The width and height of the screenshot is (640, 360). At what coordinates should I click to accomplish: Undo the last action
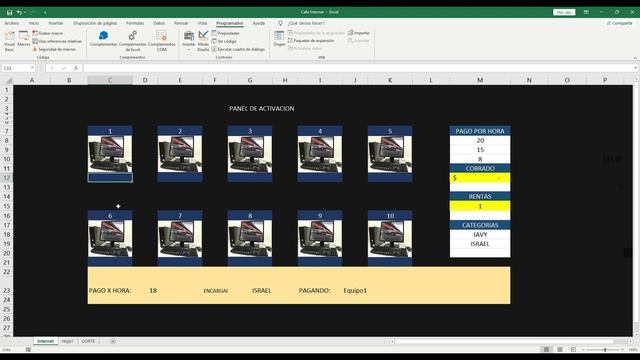[19, 12]
